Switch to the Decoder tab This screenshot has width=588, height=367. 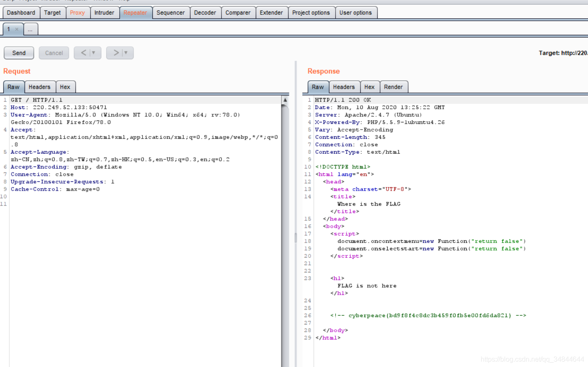point(205,13)
